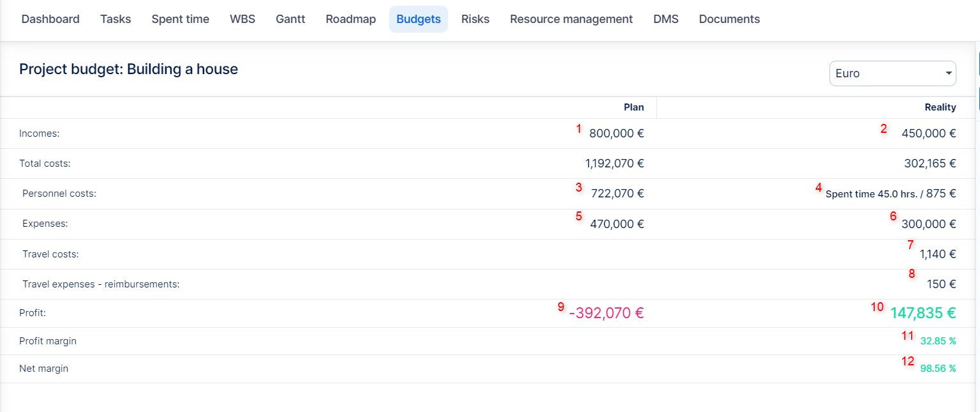
Task: Open planned expenses 470,000 €
Action: tap(618, 224)
